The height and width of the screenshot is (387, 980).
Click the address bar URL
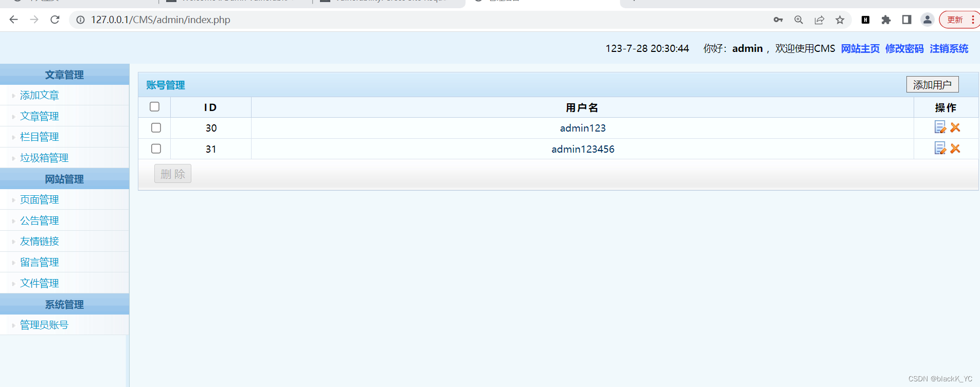[x=161, y=20]
